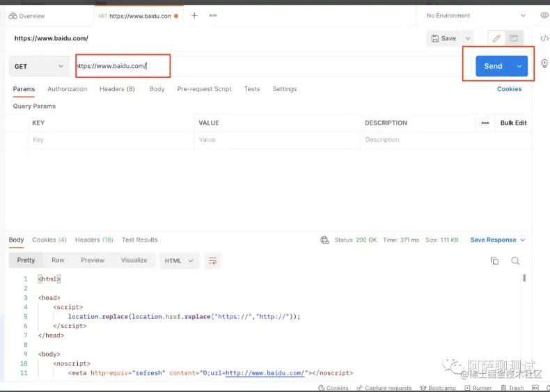
Task: Expand the Save Response dropdown arrow
Action: click(523, 240)
